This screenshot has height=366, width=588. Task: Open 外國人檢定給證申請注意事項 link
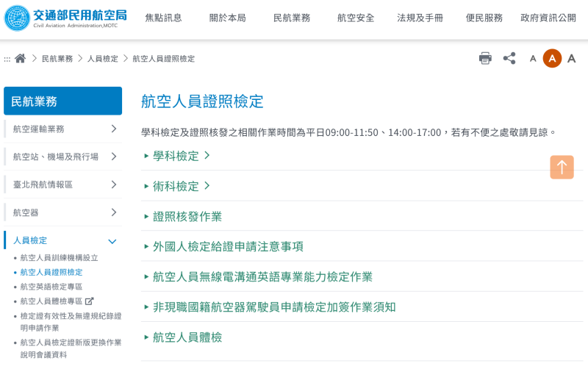[x=228, y=246]
